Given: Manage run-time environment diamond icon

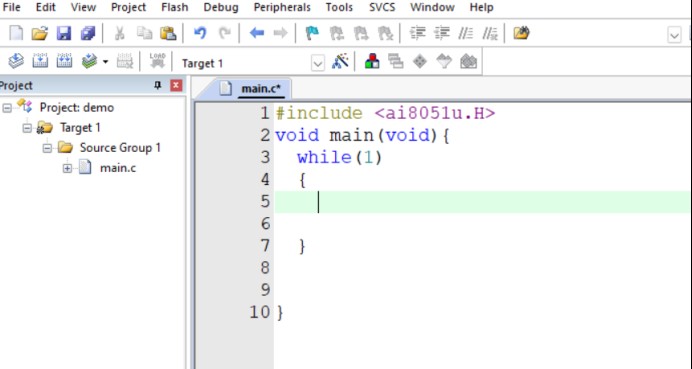Looking at the screenshot, I should [x=420, y=61].
